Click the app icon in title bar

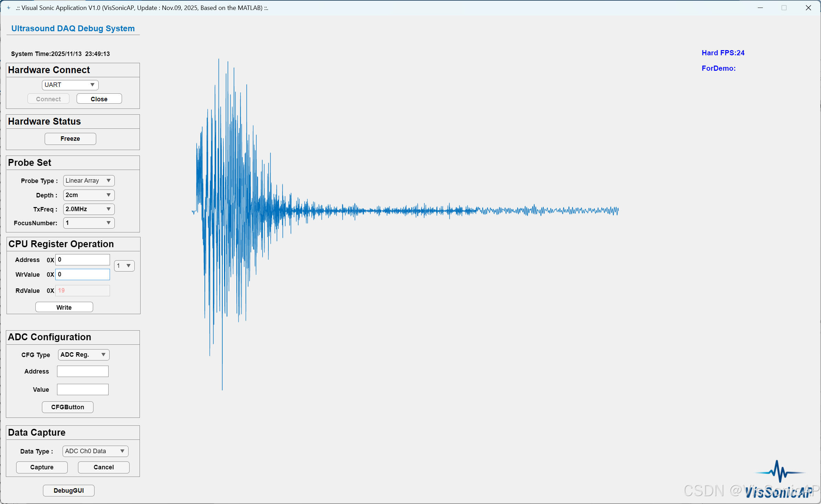click(9, 8)
